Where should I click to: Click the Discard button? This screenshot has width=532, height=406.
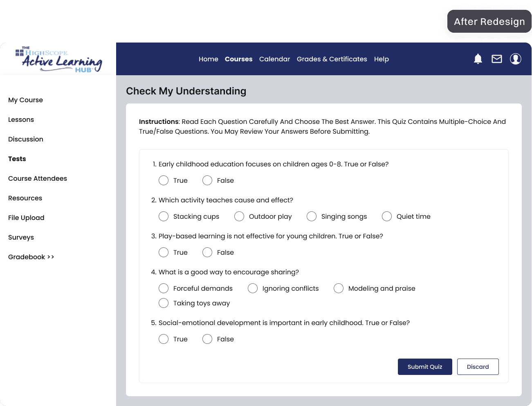pyautogui.click(x=478, y=367)
